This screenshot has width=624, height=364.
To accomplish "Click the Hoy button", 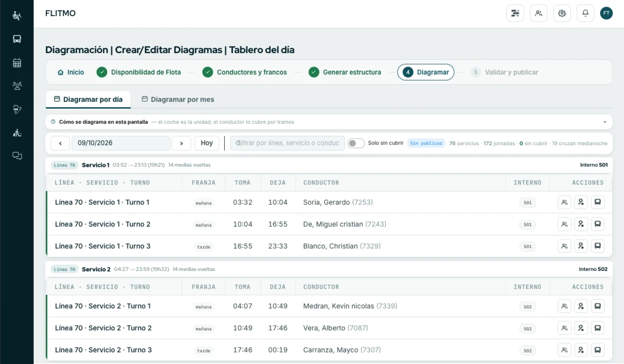I will [207, 143].
